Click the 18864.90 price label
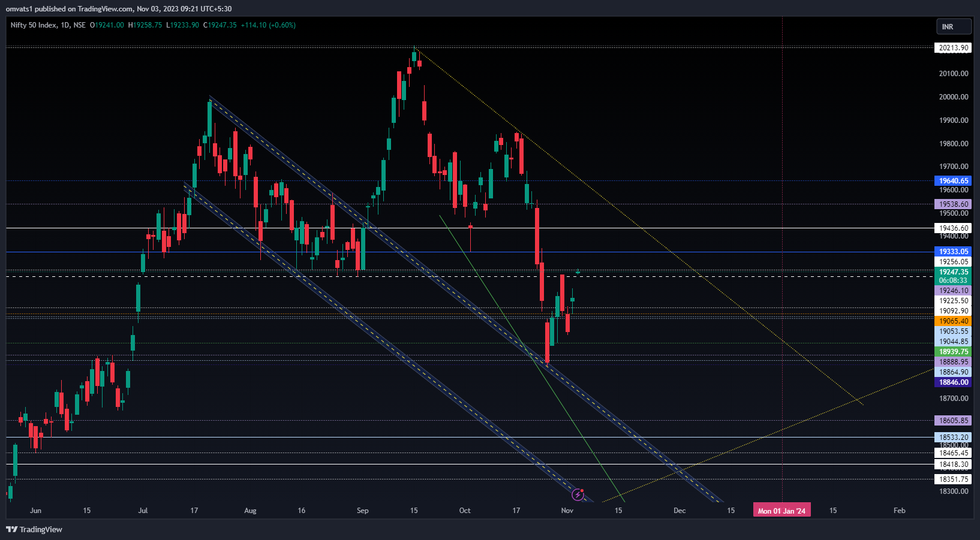The image size is (980, 540). [x=953, y=372]
